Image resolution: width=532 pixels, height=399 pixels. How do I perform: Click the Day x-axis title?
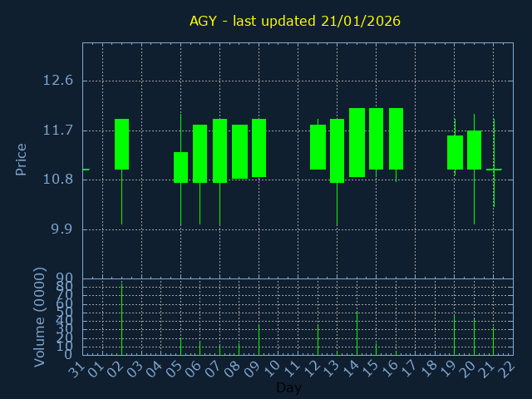pyautogui.click(x=288, y=387)
